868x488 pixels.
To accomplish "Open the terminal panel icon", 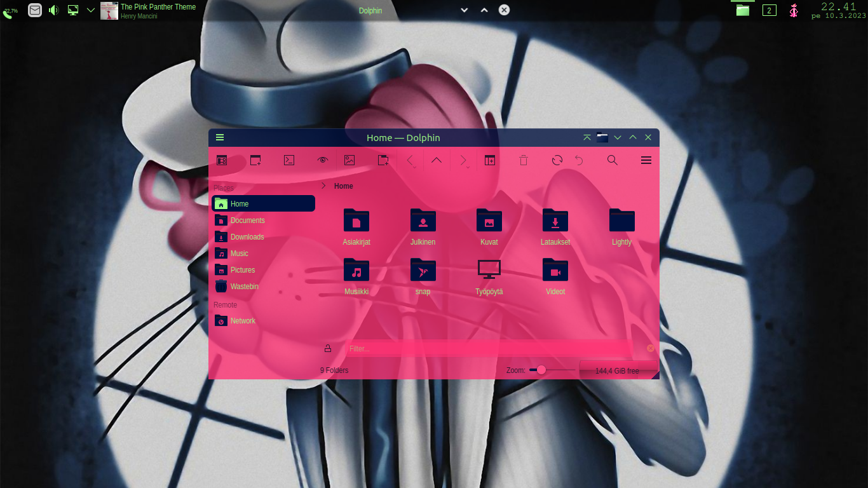I will pyautogui.click(x=288, y=160).
